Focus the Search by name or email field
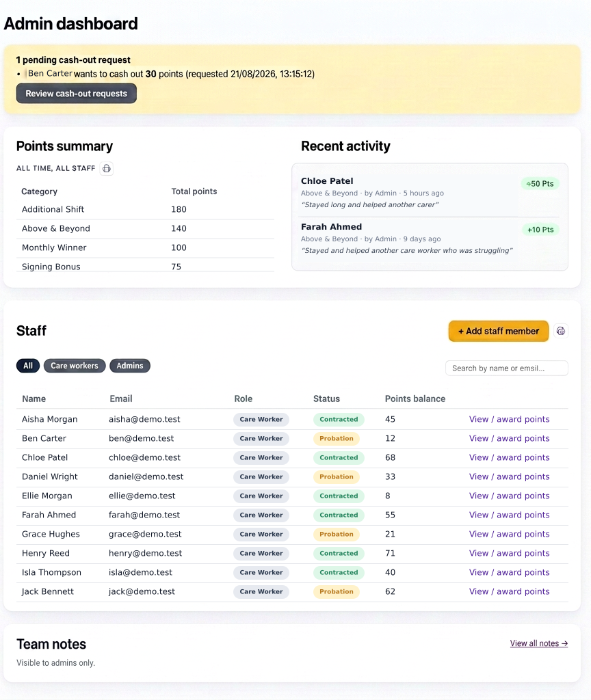Screen dimensions: 591x700 click(507, 368)
